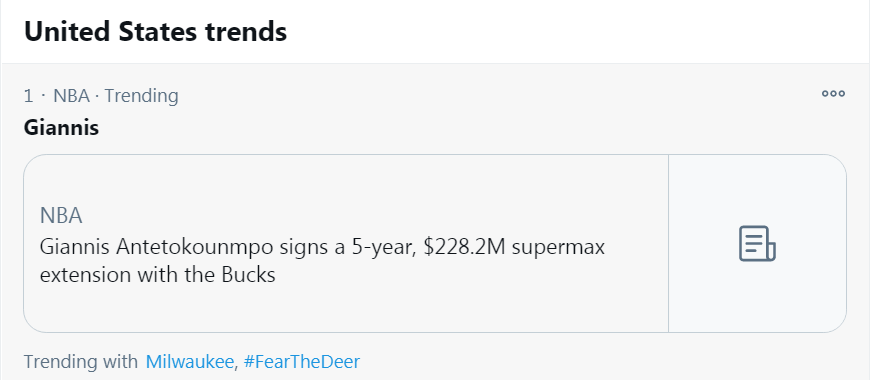
Task: Click 'supermax' in the card headline
Action: tap(558, 248)
